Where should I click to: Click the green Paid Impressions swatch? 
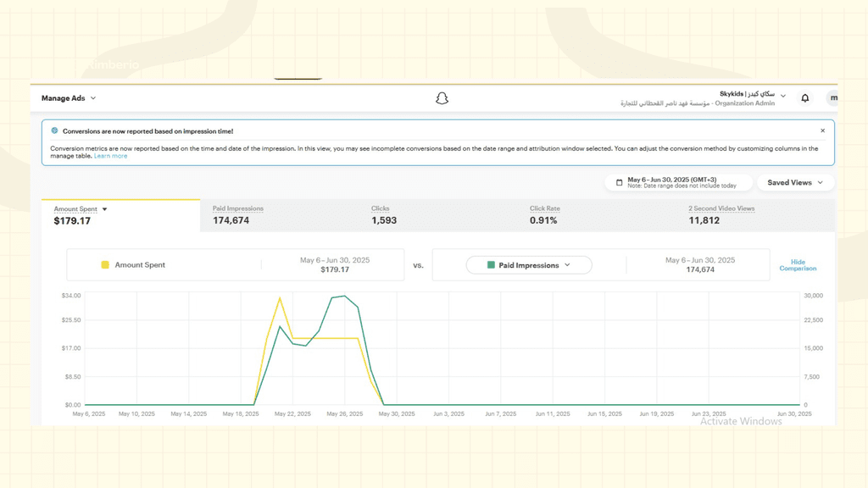click(491, 265)
